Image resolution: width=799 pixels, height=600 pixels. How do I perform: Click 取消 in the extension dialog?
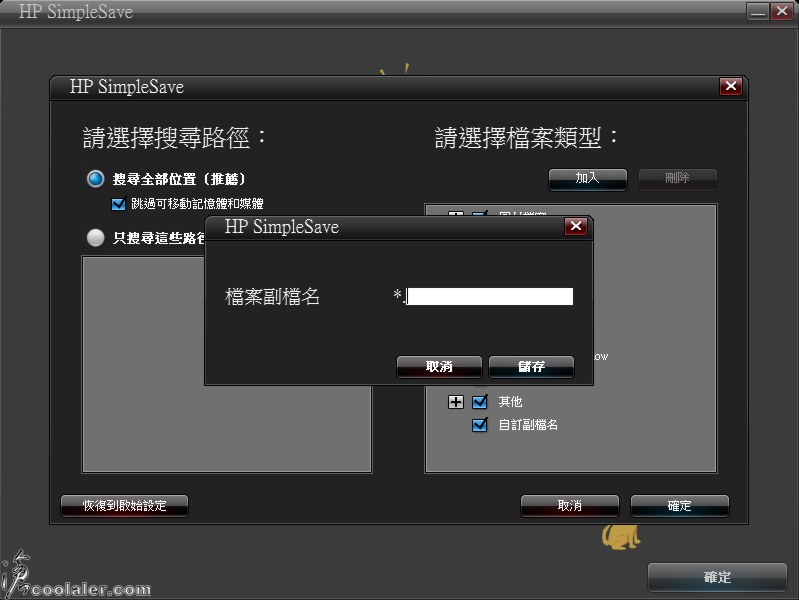coord(439,367)
